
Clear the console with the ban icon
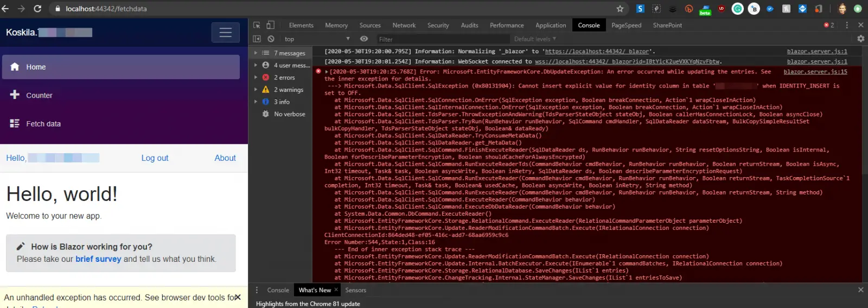(271, 39)
